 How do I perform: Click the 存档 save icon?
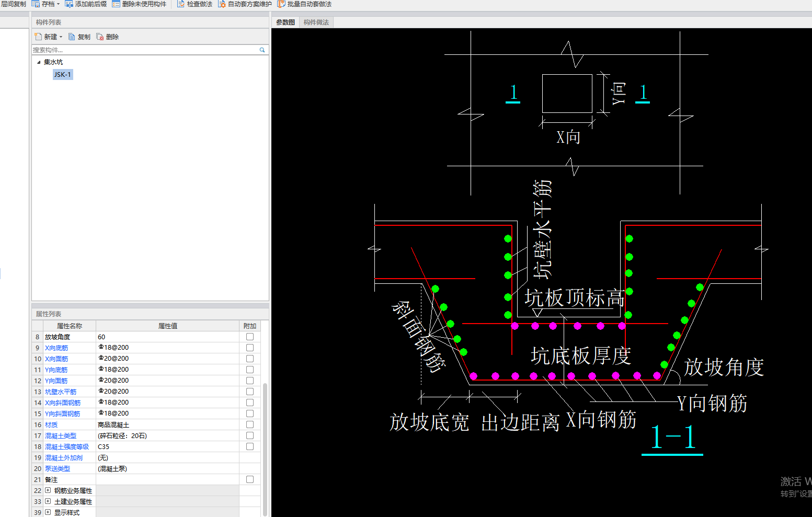(x=36, y=4)
